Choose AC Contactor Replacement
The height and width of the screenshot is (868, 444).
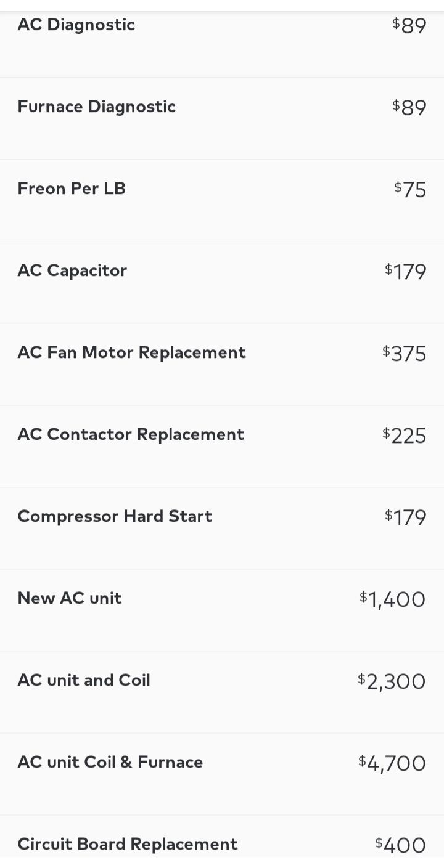point(222,446)
